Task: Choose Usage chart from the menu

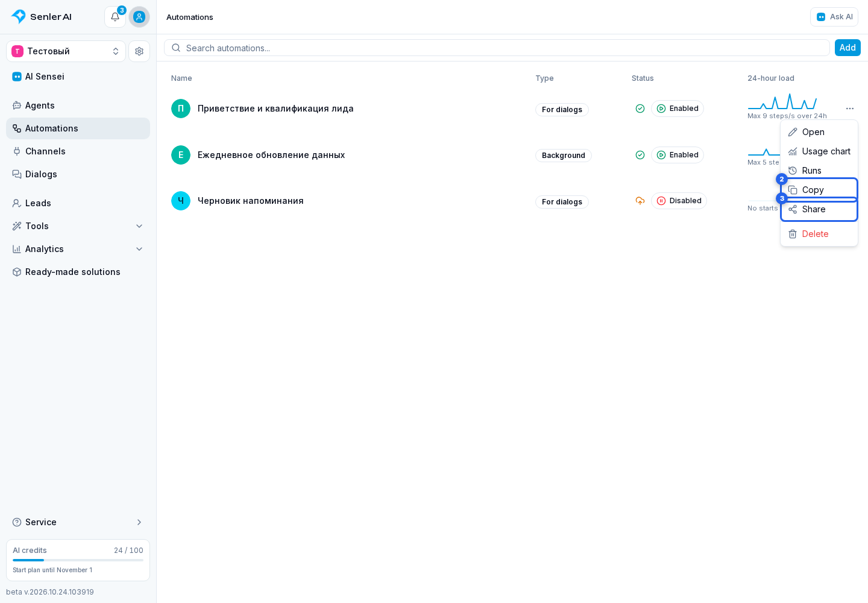Action: [x=819, y=151]
